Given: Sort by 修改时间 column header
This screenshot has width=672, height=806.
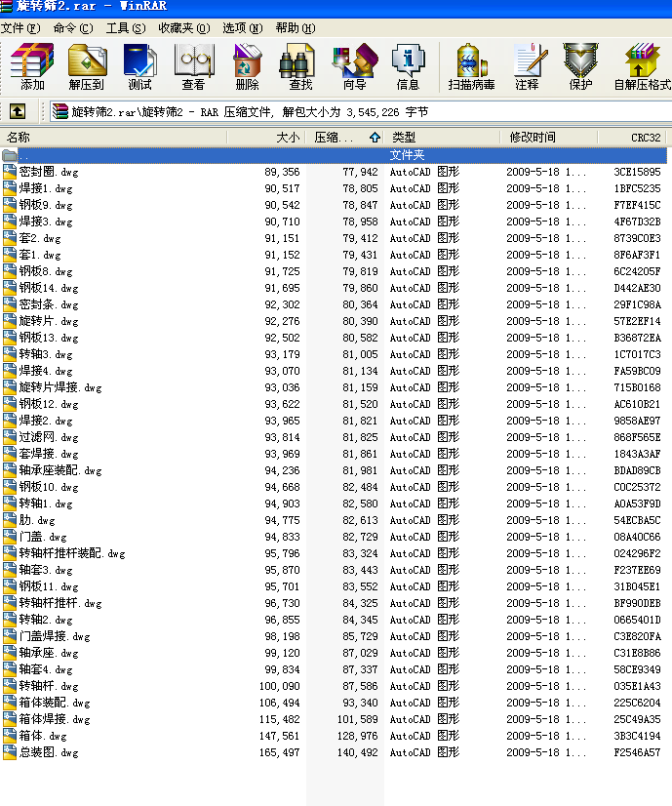Looking at the screenshot, I should [x=549, y=138].
